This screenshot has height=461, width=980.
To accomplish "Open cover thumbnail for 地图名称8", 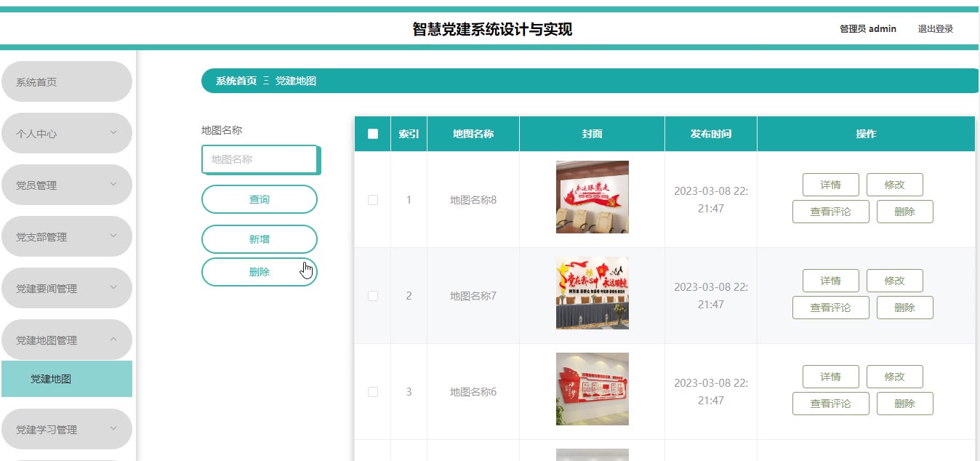I will (x=592, y=197).
